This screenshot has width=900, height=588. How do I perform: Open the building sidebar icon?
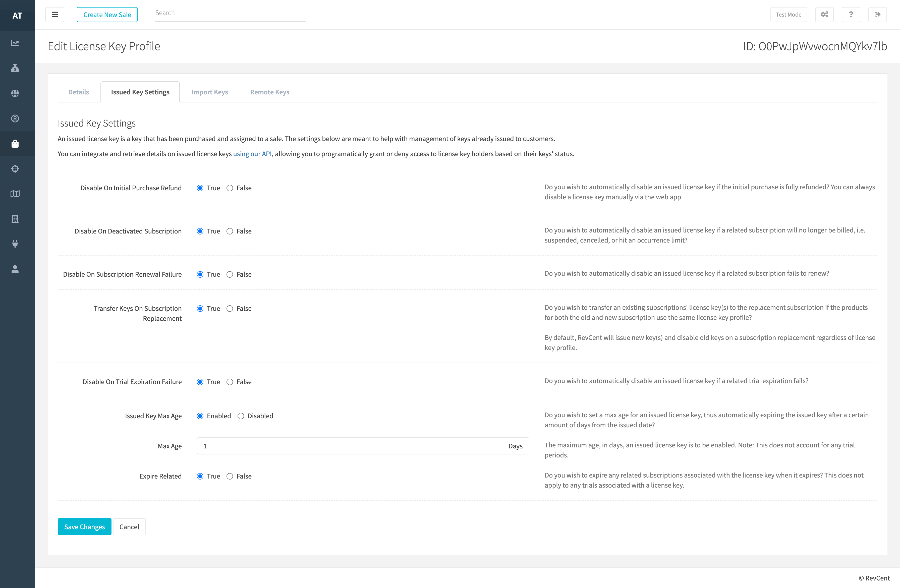15,219
